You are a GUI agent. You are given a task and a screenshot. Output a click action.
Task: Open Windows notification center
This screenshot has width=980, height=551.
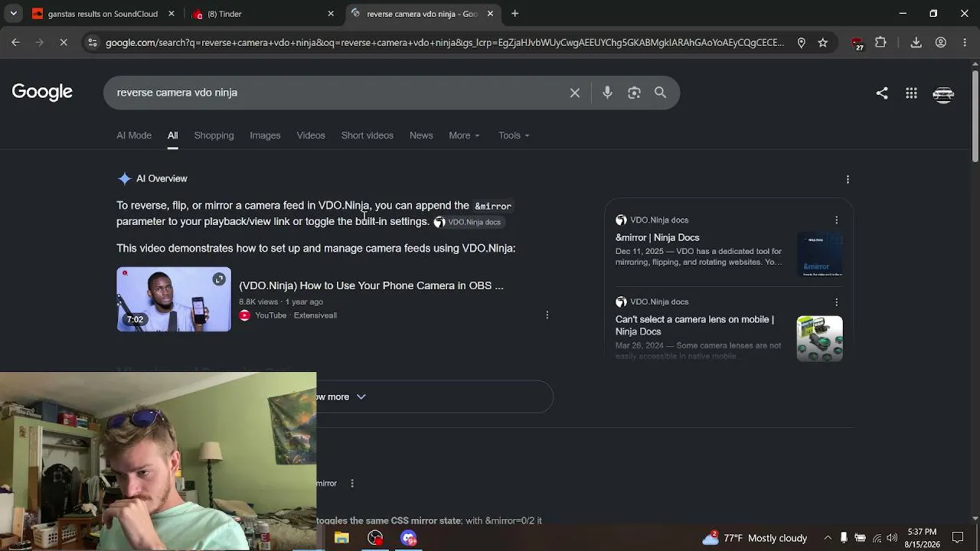point(958,538)
